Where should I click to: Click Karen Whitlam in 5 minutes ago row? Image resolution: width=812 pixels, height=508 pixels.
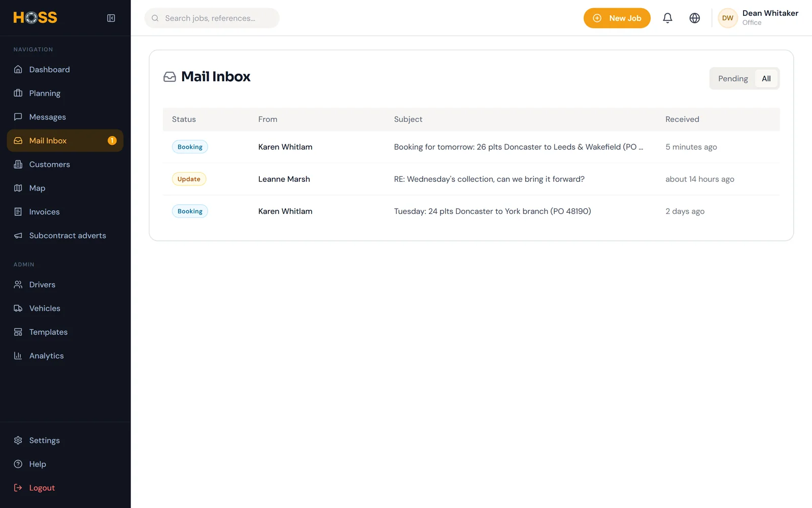click(x=285, y=147)
